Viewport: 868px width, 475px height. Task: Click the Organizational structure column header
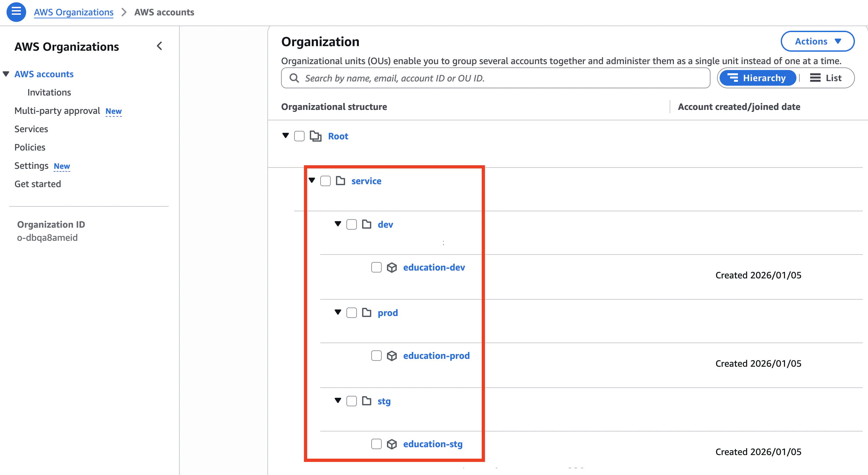click(x=334, y=107)
